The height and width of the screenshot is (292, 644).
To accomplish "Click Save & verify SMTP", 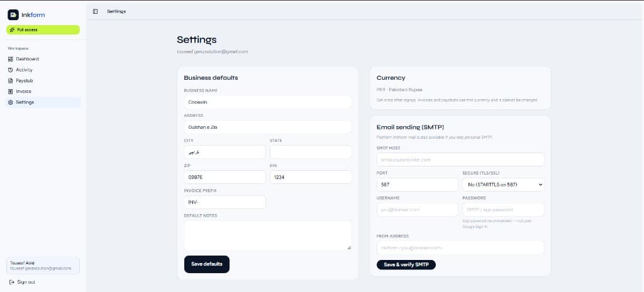I will (406, 265).
